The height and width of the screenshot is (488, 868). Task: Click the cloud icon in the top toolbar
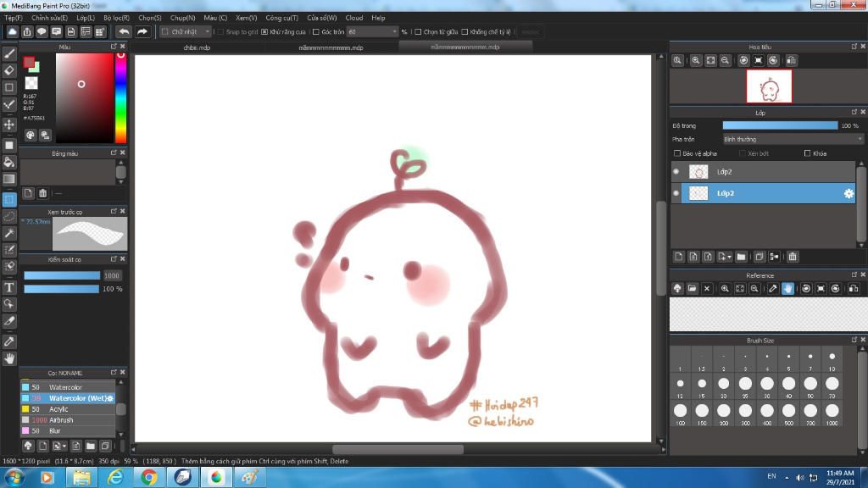(12, 31)
